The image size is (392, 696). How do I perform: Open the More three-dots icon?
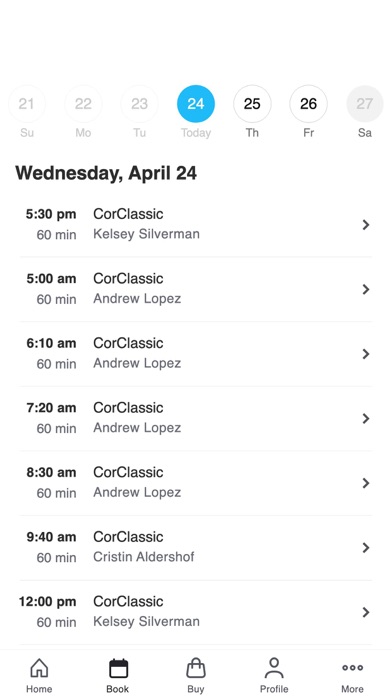[x=352, y=668]
